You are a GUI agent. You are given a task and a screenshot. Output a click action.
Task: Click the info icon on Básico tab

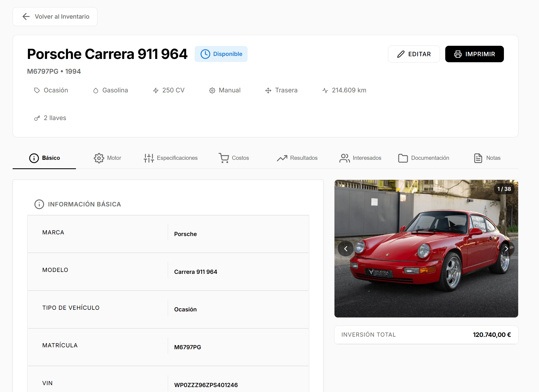tap(34, 158)
